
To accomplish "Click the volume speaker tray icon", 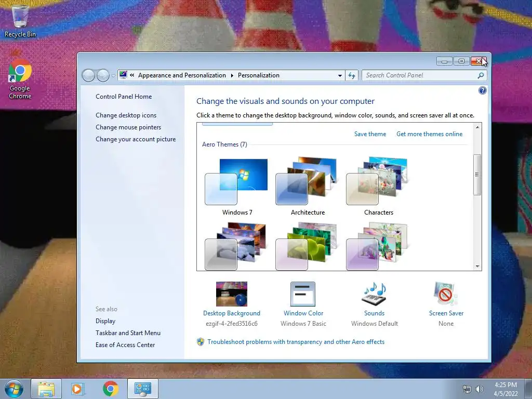I will [479, 389].
